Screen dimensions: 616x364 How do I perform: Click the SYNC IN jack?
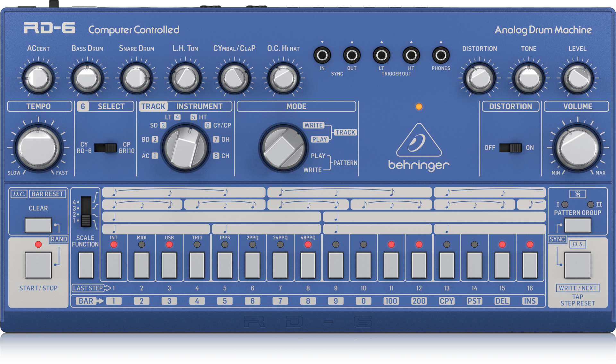click(322, 55)
